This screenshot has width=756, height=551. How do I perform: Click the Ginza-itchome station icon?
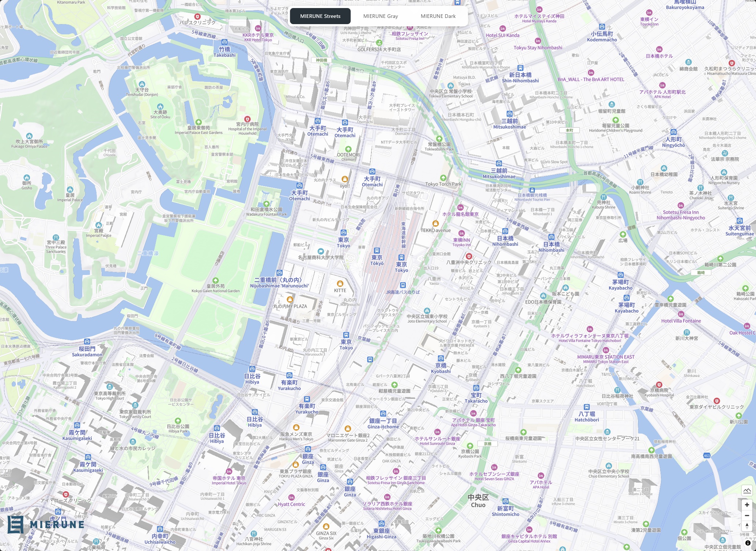point(383,414)
